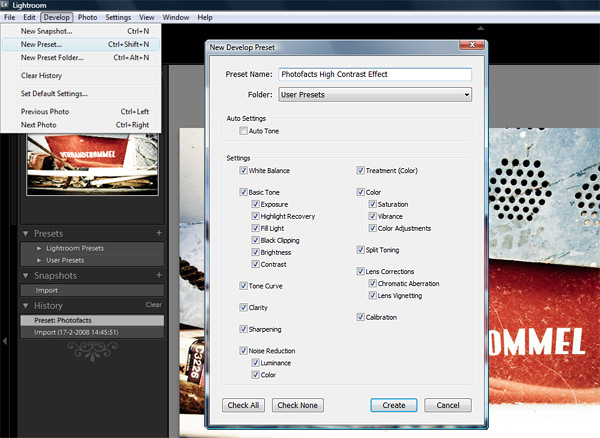Collapse the Snapshots panel triangle
The height and width of the screenshot is (438, 600).
point(26,275)
